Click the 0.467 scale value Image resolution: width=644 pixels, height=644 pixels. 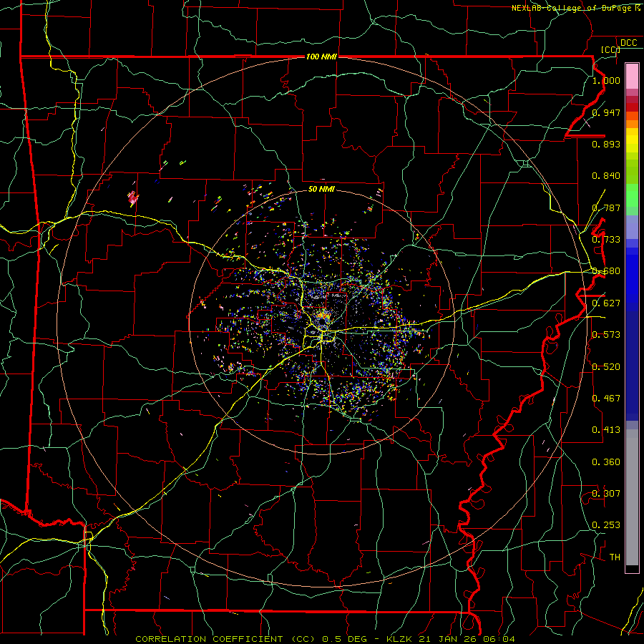(x=606, y=398)
